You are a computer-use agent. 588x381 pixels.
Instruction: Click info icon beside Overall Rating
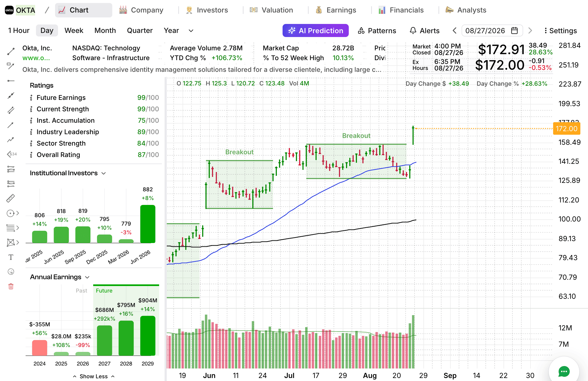click(31, 155)
